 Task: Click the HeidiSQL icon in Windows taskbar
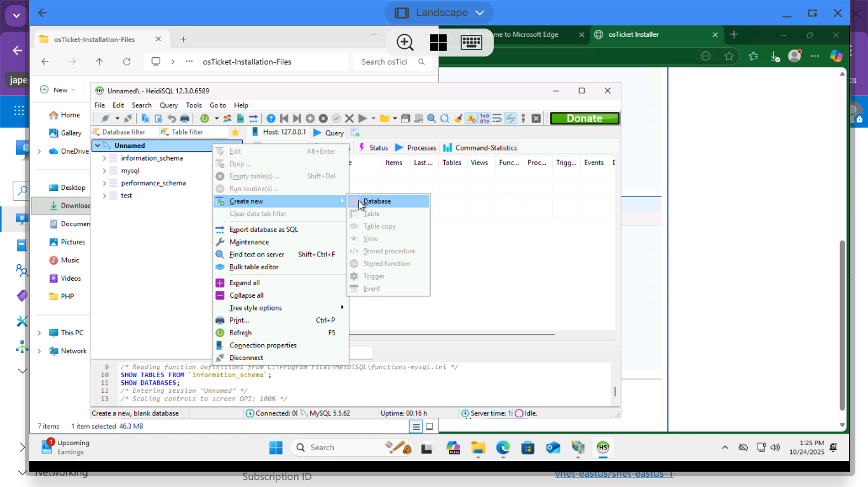pyautogui.click(x=603, y=448)
